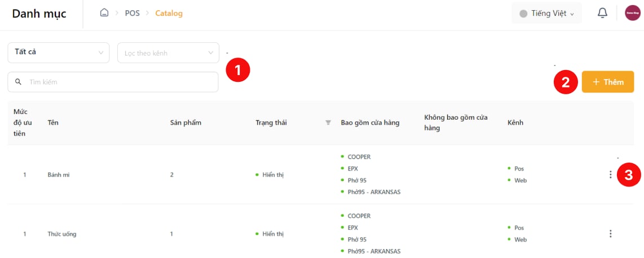This screenshot has width=644, height=258.
Task: Click Pos channel in Bánh mì row
Action: pos(519,168)
